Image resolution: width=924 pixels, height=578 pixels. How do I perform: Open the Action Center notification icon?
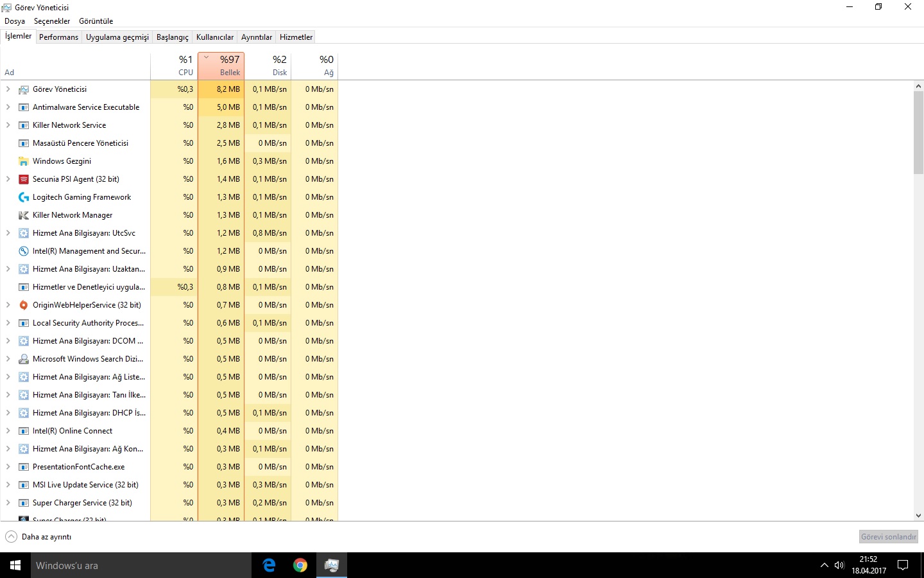click(903, 565)
